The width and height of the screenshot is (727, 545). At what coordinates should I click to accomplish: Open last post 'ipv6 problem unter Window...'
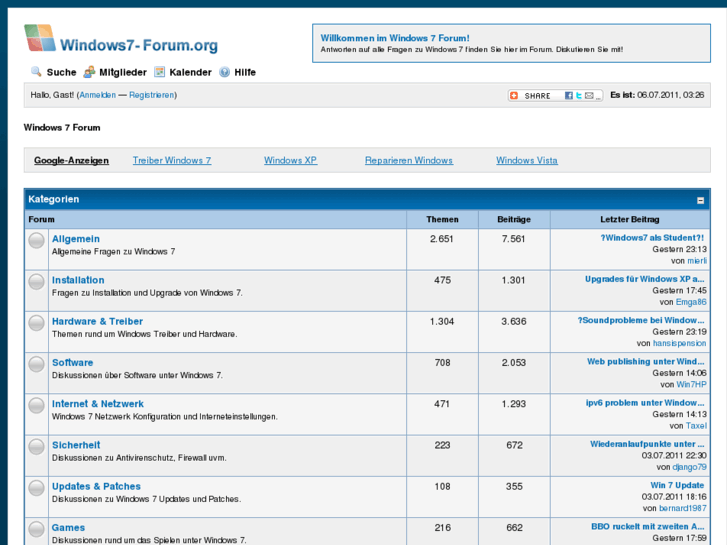tap(645, 403)
